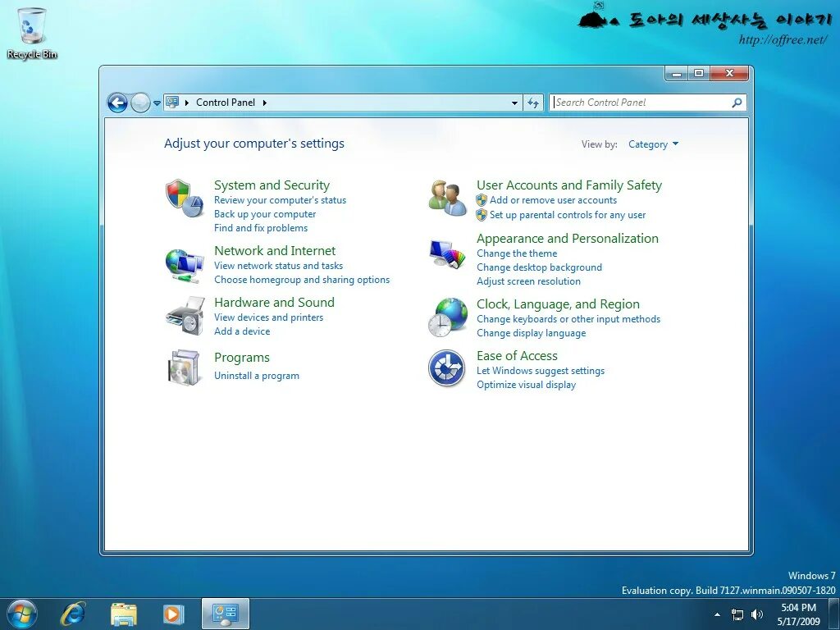The width and height of the screenshot is (840, 630).
Task: Click the Show desktop strip
Action: 834,614
